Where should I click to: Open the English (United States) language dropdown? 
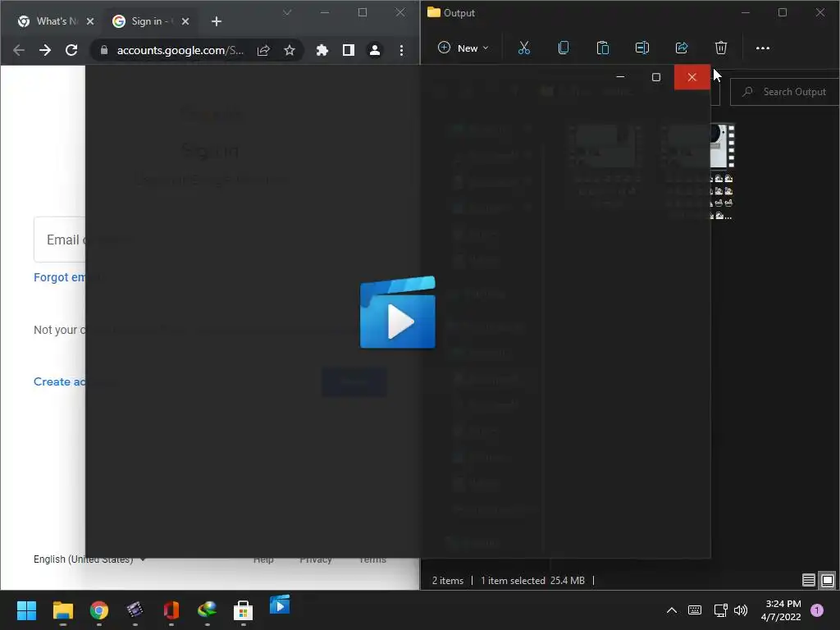coord(89,559)
